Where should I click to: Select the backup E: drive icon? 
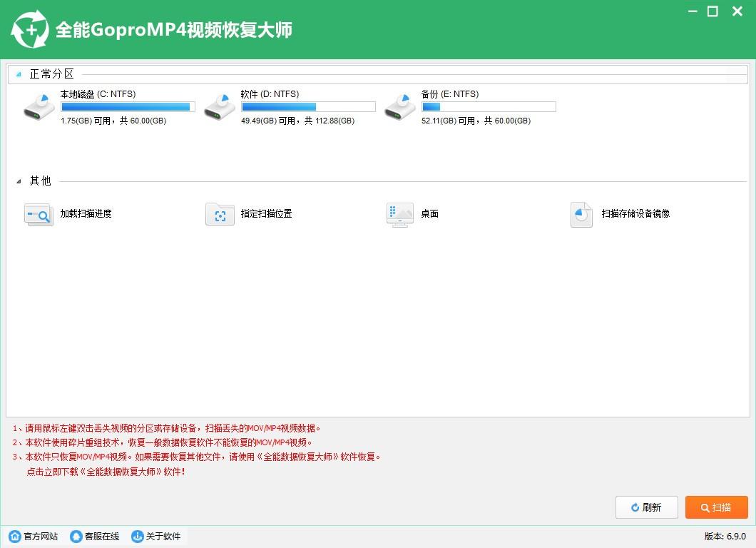tap(399, 107)
